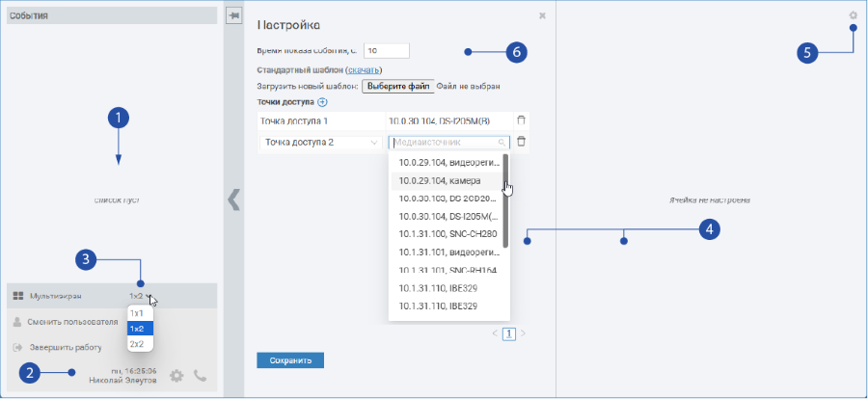Delete Точка доступа 1 row with the trash icon

click(521, 120)
